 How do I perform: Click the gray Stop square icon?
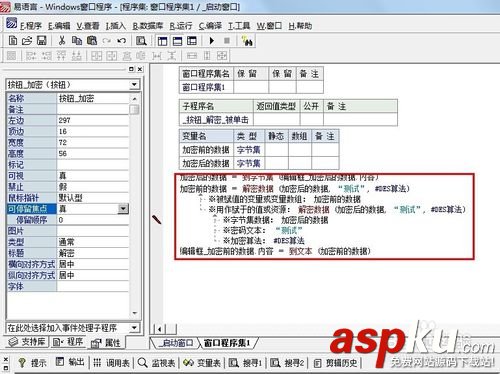click(227, 41)
